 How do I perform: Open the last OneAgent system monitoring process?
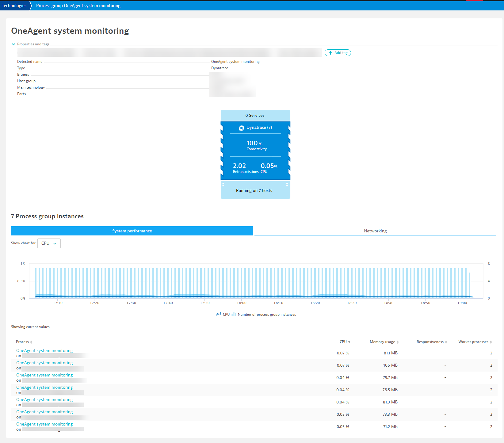click(x=44, y=424)
